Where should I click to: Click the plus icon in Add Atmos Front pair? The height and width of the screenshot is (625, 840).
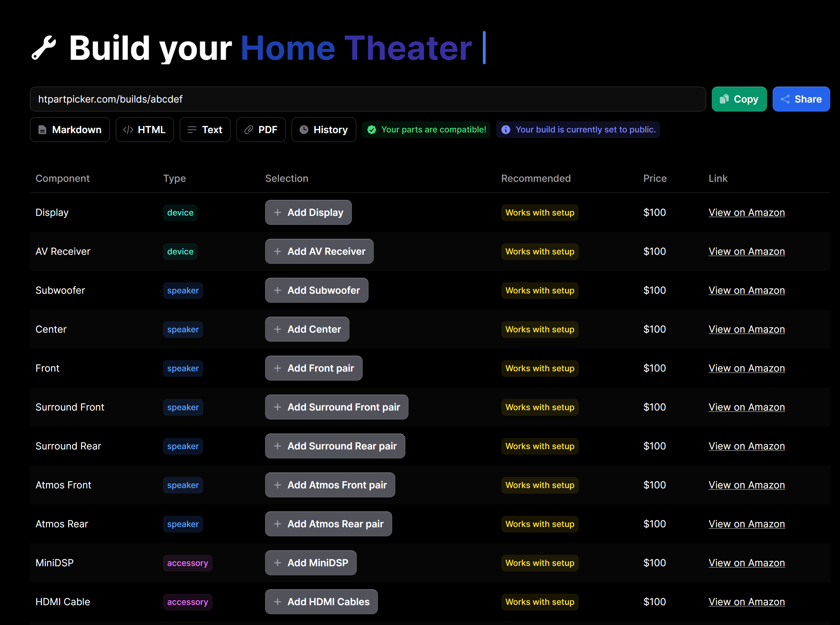(278, 485)
